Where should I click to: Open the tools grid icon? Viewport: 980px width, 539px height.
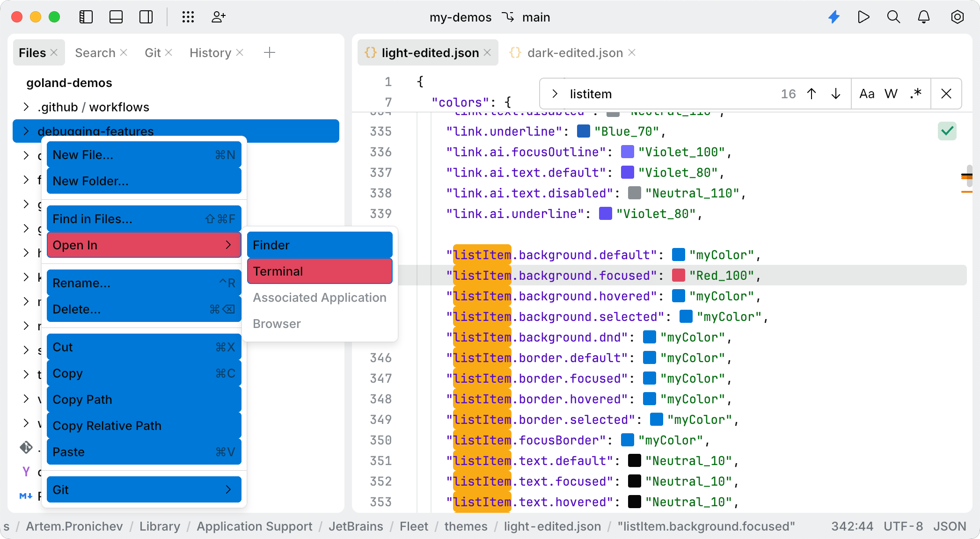tap(188, 17)
